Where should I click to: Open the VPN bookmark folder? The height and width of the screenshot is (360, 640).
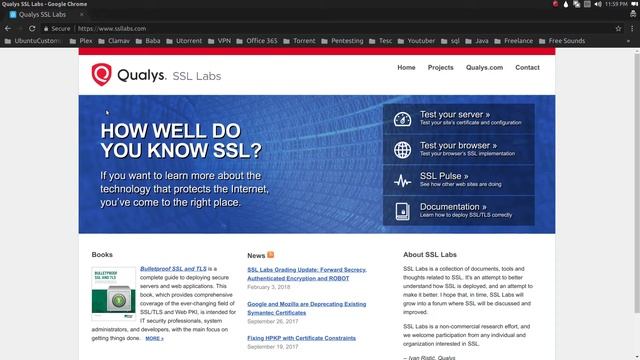coord(219,41)
